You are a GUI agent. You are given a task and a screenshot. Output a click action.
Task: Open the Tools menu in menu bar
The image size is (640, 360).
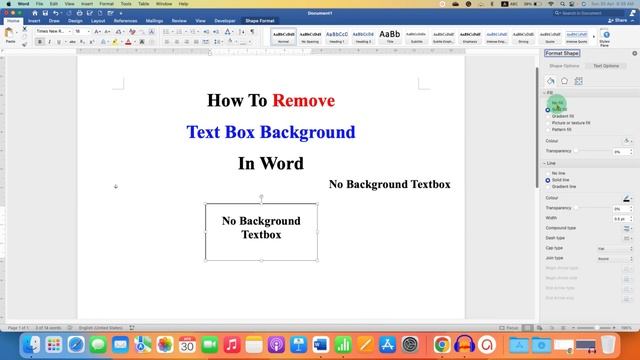[x=126, y=4]
